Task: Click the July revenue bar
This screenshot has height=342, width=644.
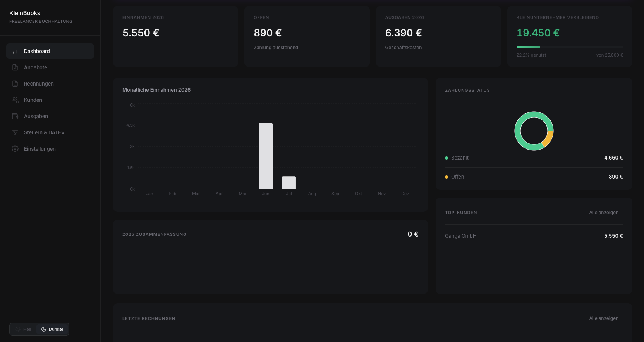Action: [x=289, y=182]
